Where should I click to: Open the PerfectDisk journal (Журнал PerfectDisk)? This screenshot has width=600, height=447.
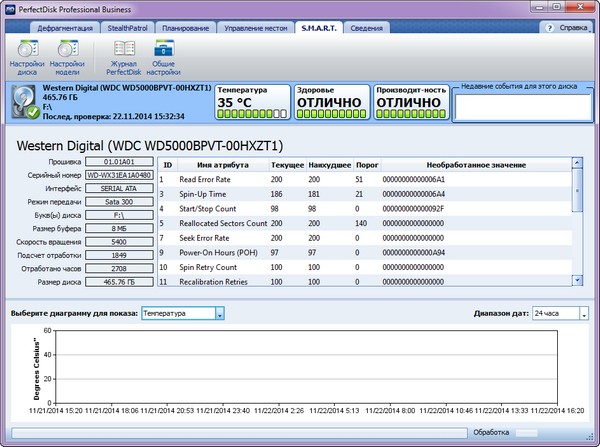click(x=125, y=54)
